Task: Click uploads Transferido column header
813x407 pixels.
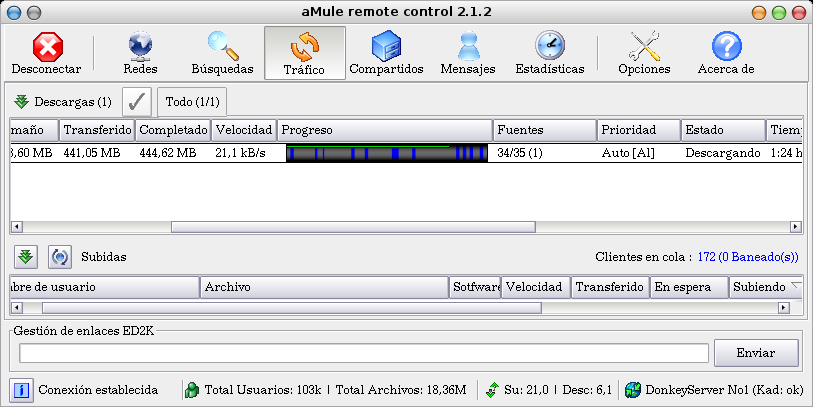Action: [610, 287]
